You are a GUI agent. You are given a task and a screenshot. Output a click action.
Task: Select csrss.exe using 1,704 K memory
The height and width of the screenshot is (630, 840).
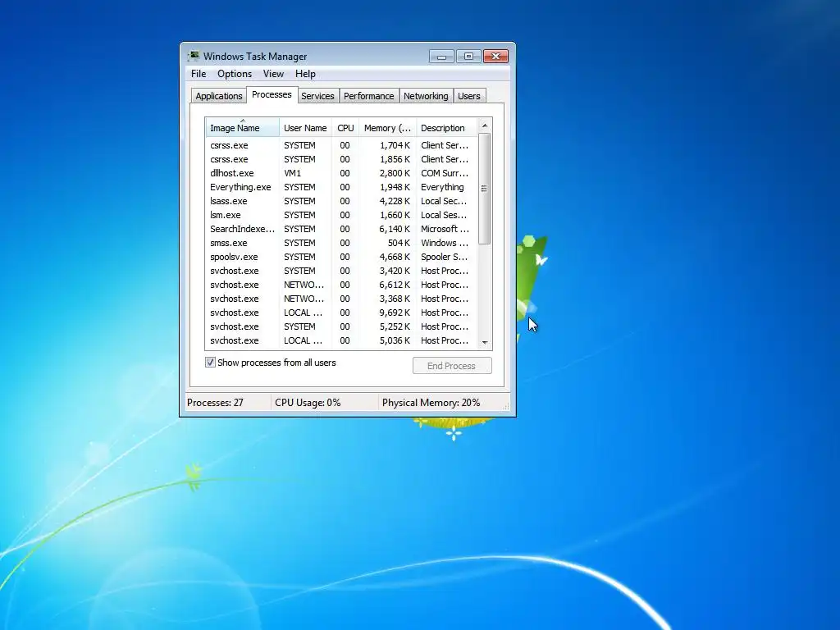[x=341, y=145]
